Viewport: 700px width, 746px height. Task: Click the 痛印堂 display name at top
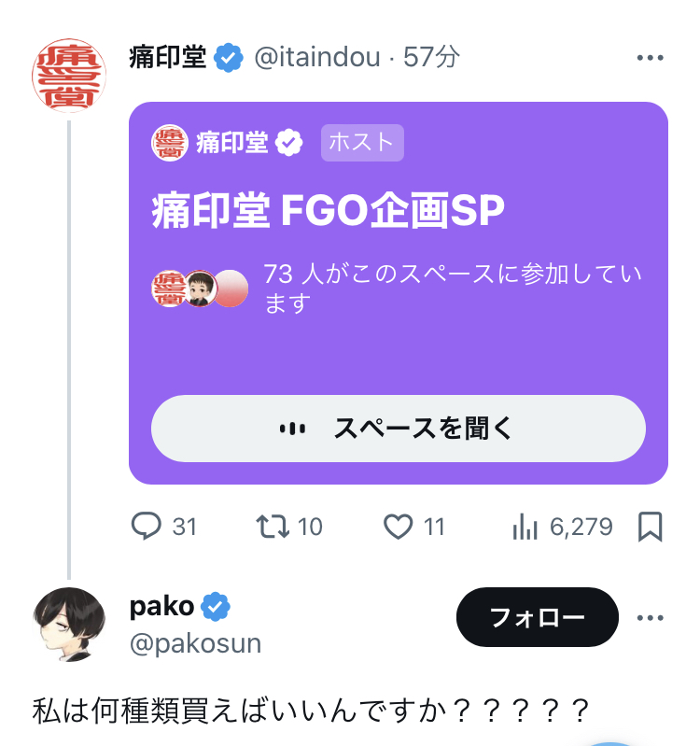coord(167,58)
